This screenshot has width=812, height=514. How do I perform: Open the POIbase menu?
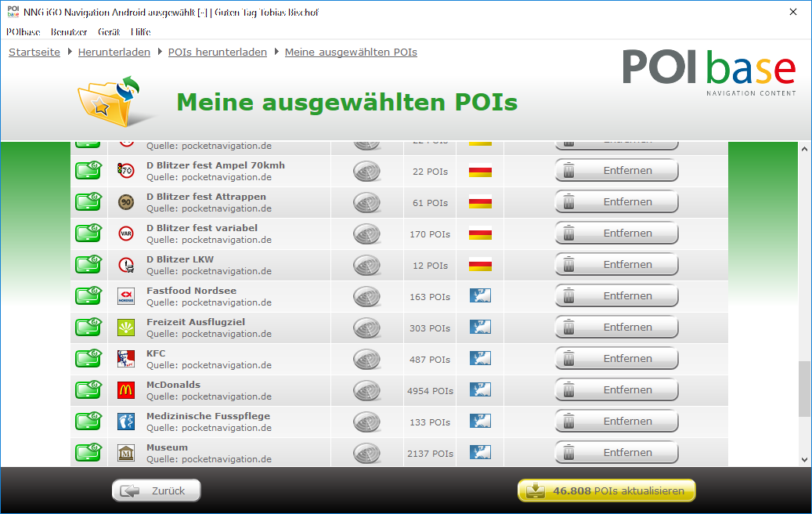pyautogui.click(x=23, y=32)
